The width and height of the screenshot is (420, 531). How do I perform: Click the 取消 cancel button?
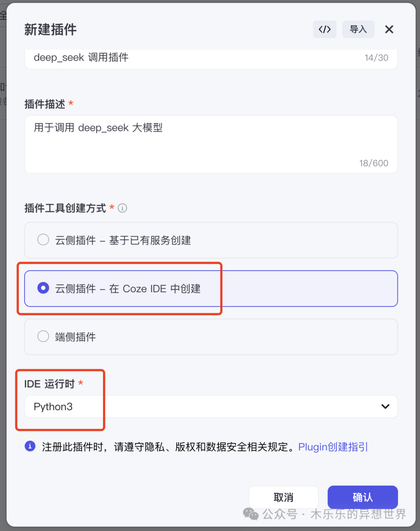pos(283,497)
